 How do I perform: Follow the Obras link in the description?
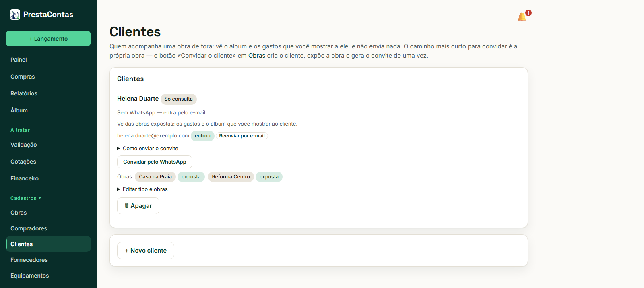(257, 56)
